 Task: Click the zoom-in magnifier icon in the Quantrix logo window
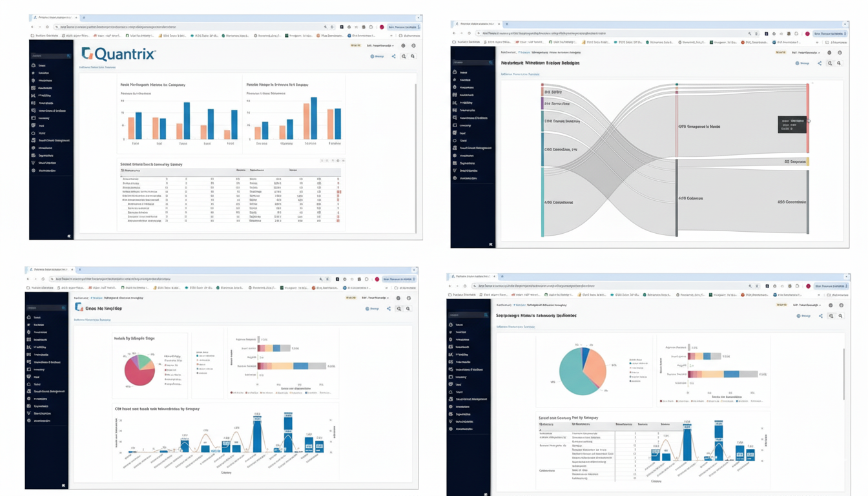404,57
